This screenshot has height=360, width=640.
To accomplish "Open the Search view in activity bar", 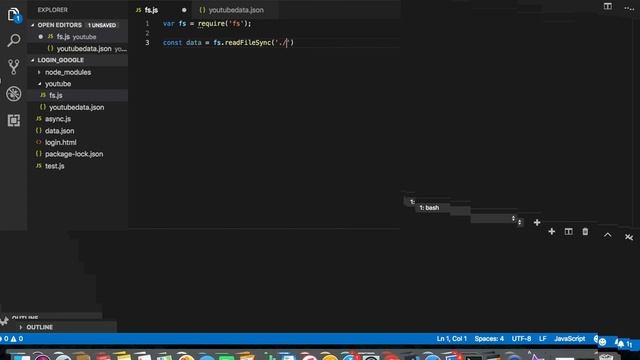I will point(13,40).
